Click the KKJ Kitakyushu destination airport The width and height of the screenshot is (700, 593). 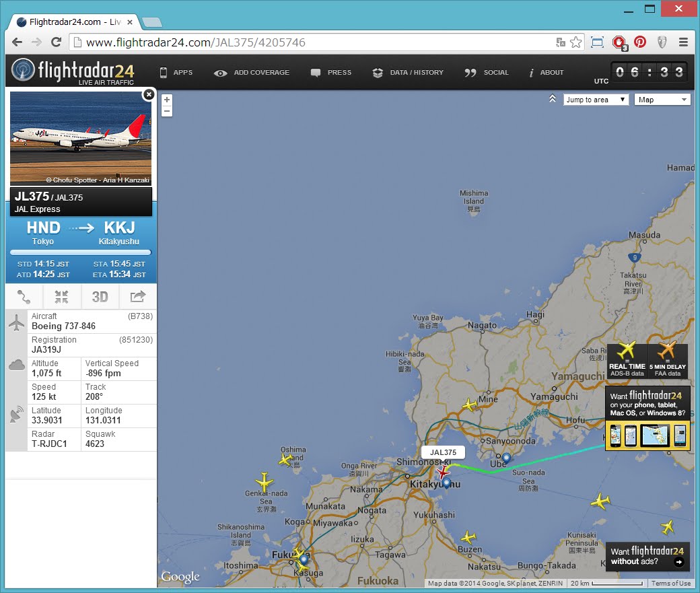coord(118,234)
